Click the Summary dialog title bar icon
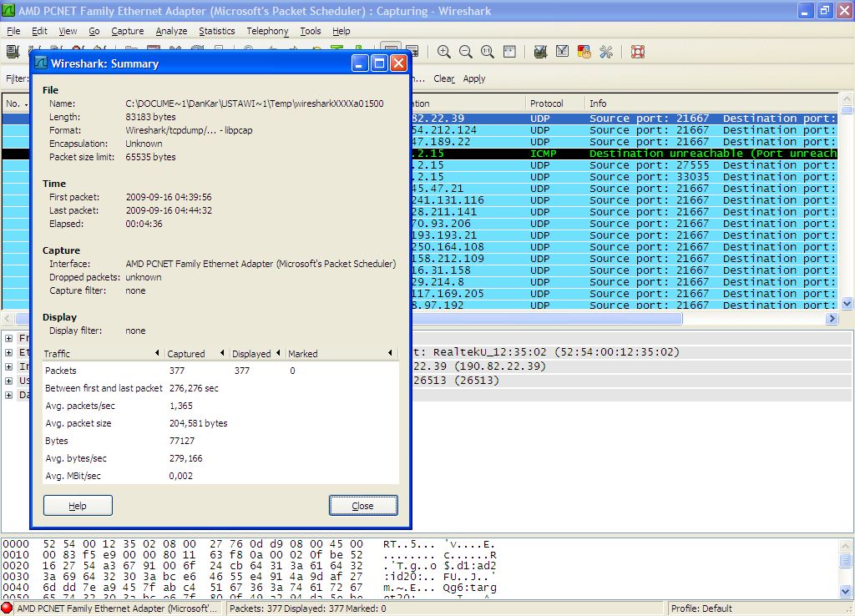Image resolution: width=855 pixels, height=616 pixels. (41, 63)
